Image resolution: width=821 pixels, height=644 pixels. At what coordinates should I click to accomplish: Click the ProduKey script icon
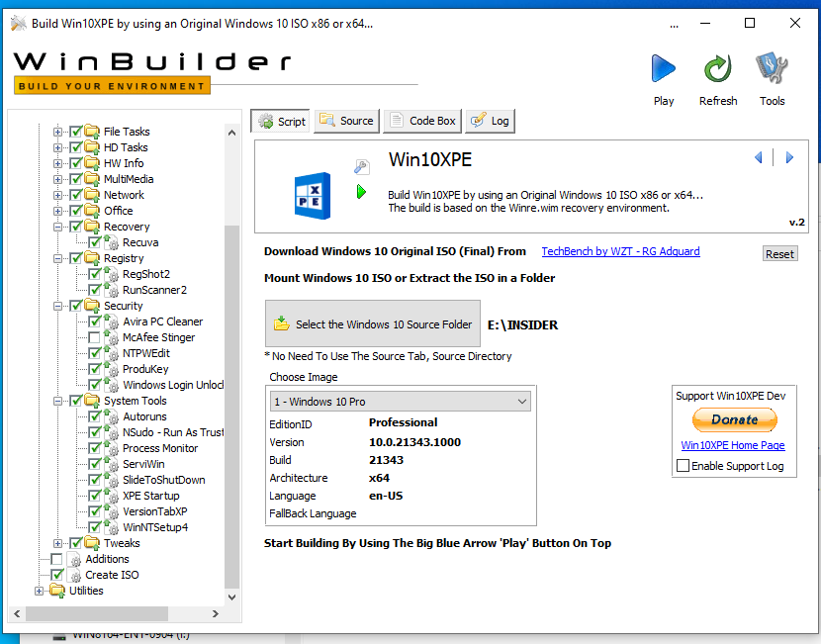coord(111,369)
